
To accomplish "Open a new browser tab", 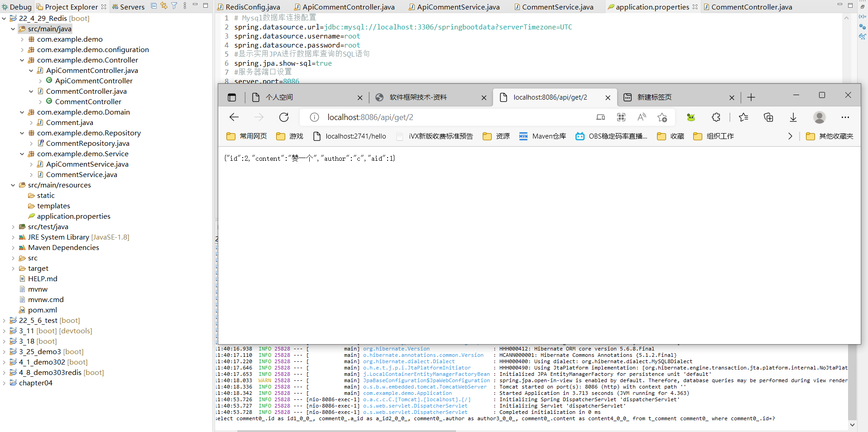I will pos(751,97).
